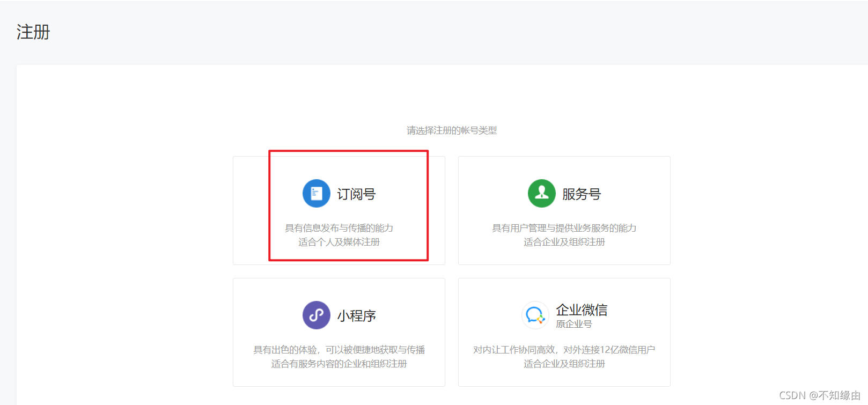This screenshot has width=868, height=405.
Task: Click 适合有服务内容的企业和组织注册 text
Action: pyautogui.click(x=339, y=364)
